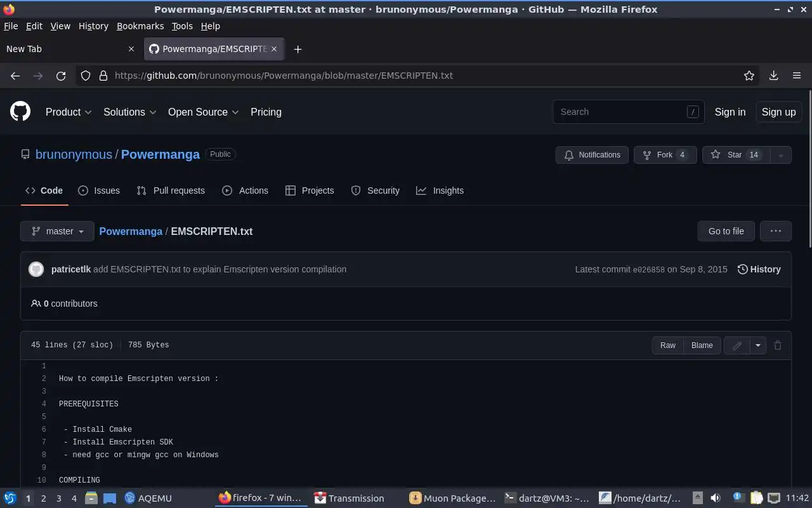The image size is (812, 508).
Task: Open the Tools menu
Action: [x=182, y=26]
